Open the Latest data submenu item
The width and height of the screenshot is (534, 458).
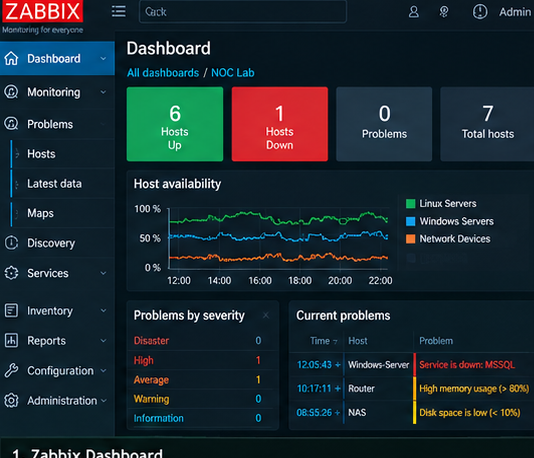pos(54,184)
